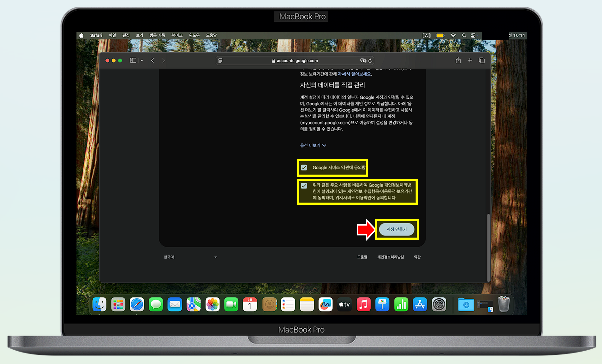Open Notes app in the Dock
The height and width of the screenshot is (364, 602).
(307, 305)
